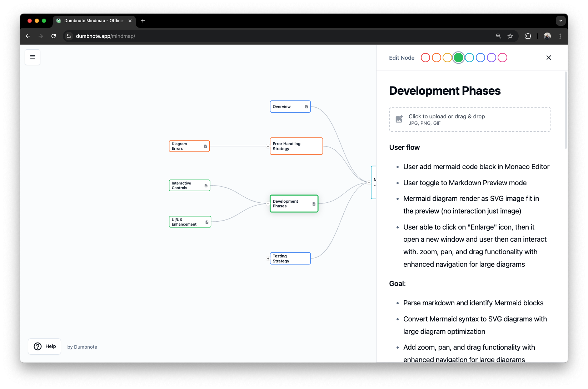Image resolution: width=588 pixels, height=389 pixels.
Task: Select the green color swatch in Edit Node
Action: click(x=458, y=57)
